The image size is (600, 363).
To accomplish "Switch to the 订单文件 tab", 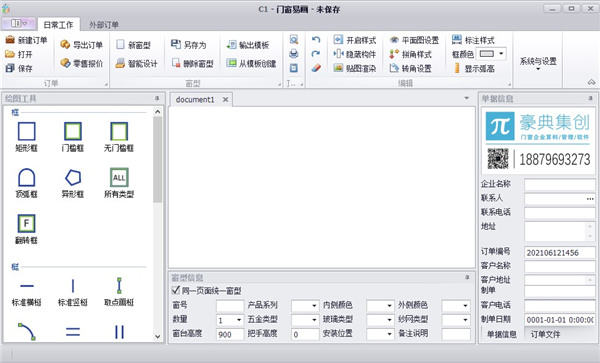I will (545, 334).
